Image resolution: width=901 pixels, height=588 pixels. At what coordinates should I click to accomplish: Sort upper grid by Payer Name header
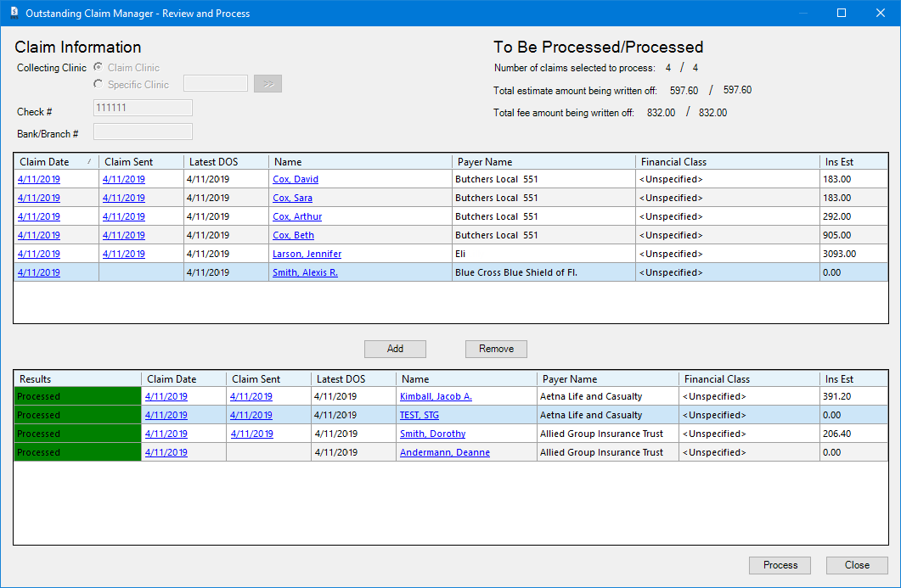(x=543, y=162)
